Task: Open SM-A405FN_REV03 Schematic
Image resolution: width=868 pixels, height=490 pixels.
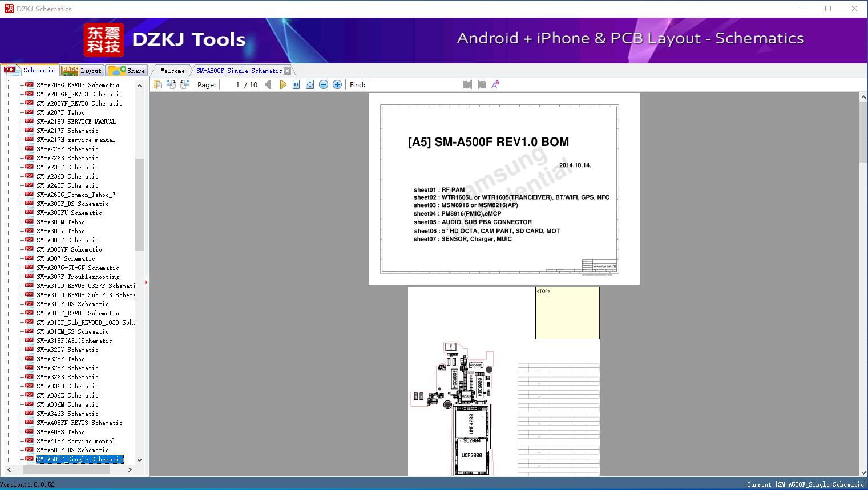Action: pyautogui.click(x=79, y=423)
